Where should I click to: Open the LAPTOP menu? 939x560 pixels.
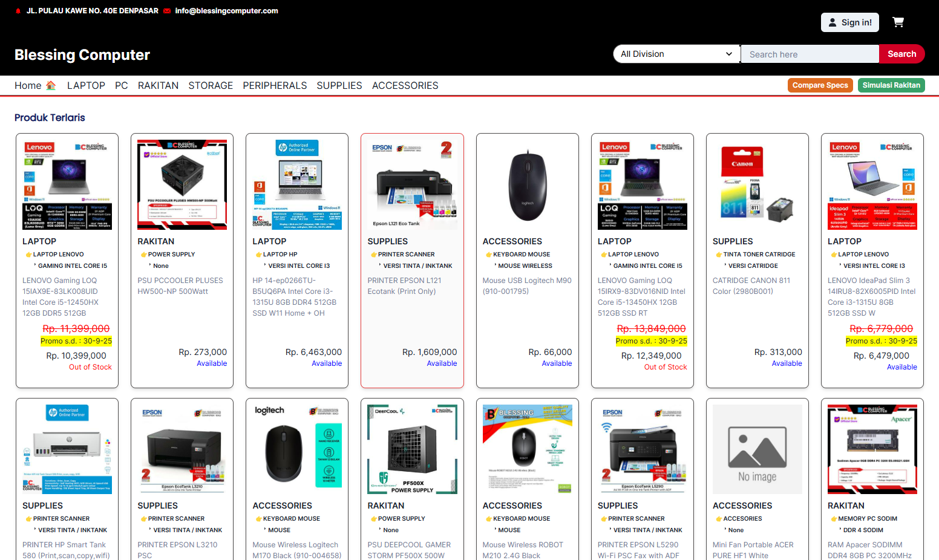[86, 85]
